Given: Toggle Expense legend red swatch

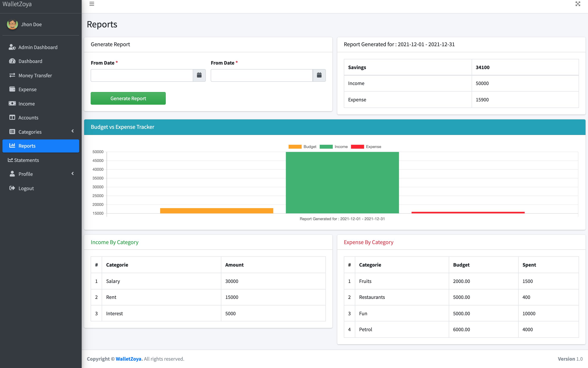Looking at the screenshot, I should (357, 147).
